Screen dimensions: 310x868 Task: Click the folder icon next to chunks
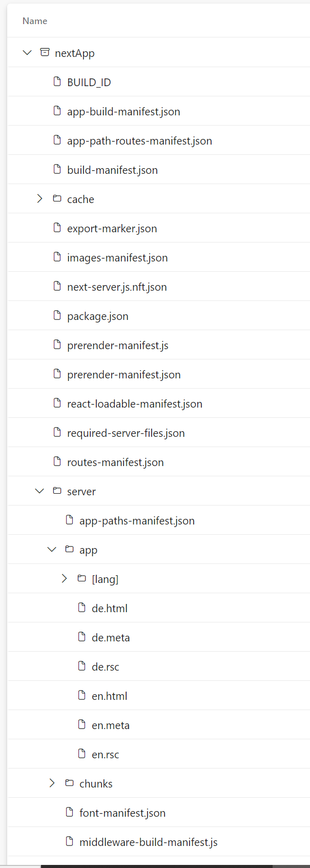click(x=69, y=782)
